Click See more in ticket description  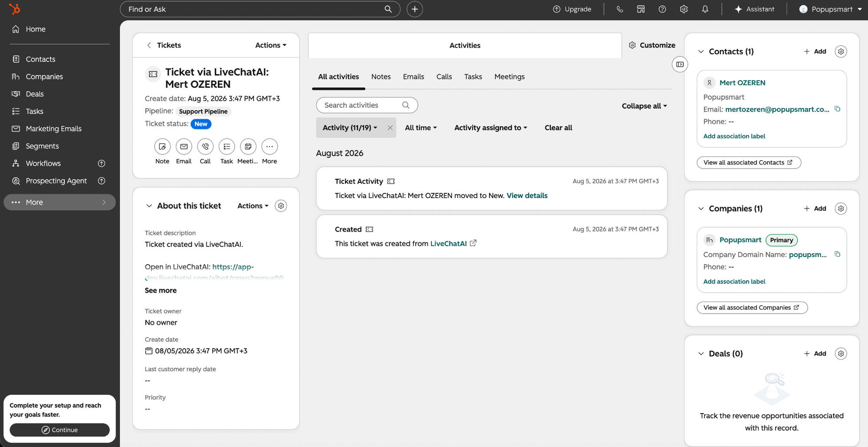(x=161, y=291)
